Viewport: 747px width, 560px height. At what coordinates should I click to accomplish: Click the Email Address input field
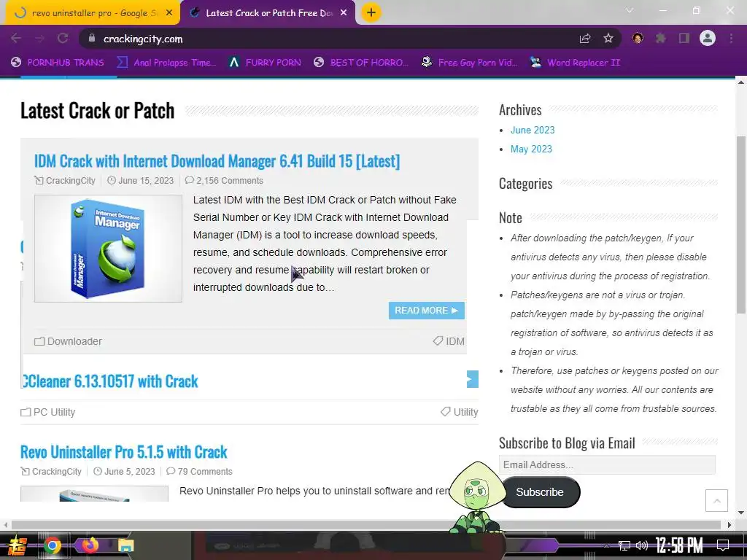pos(607,464)
